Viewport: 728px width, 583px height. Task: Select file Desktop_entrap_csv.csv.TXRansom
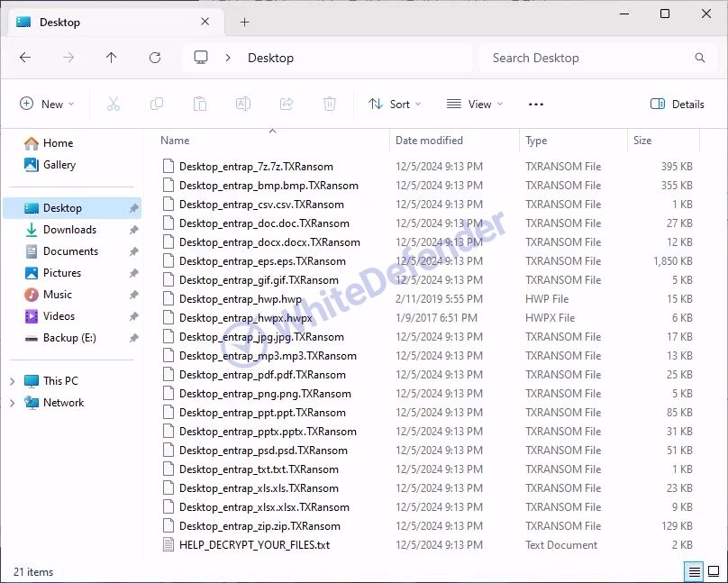pos(261,205)
